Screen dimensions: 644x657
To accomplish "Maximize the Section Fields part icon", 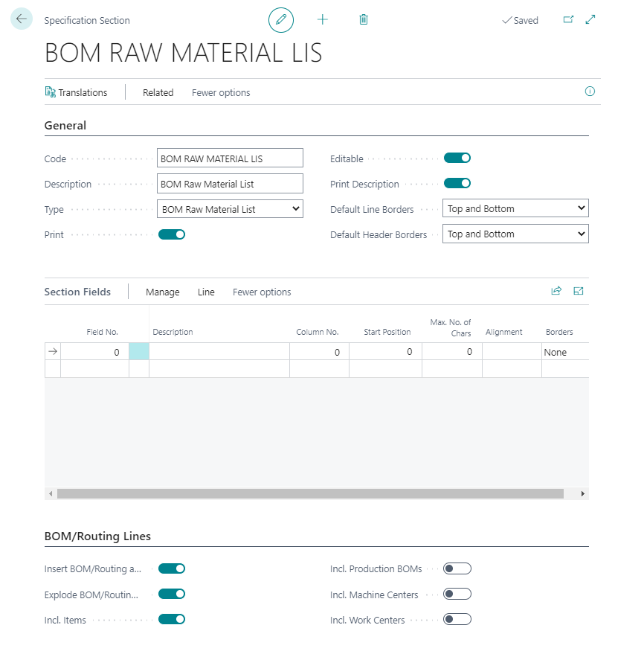I will pyautogui.click(x=579, y=291).
